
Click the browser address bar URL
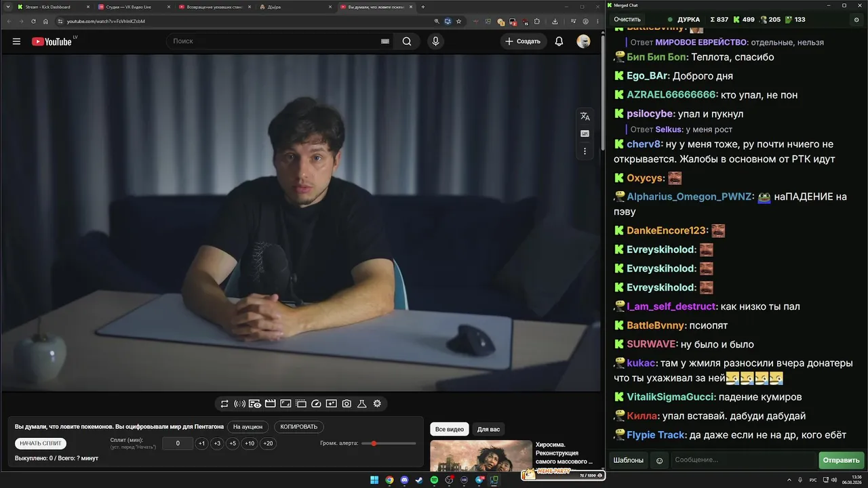[106, 21]
